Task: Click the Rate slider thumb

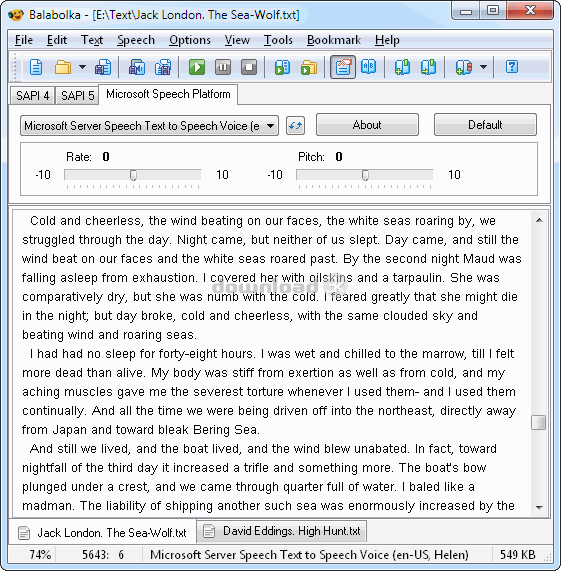Action: point(133,175)
